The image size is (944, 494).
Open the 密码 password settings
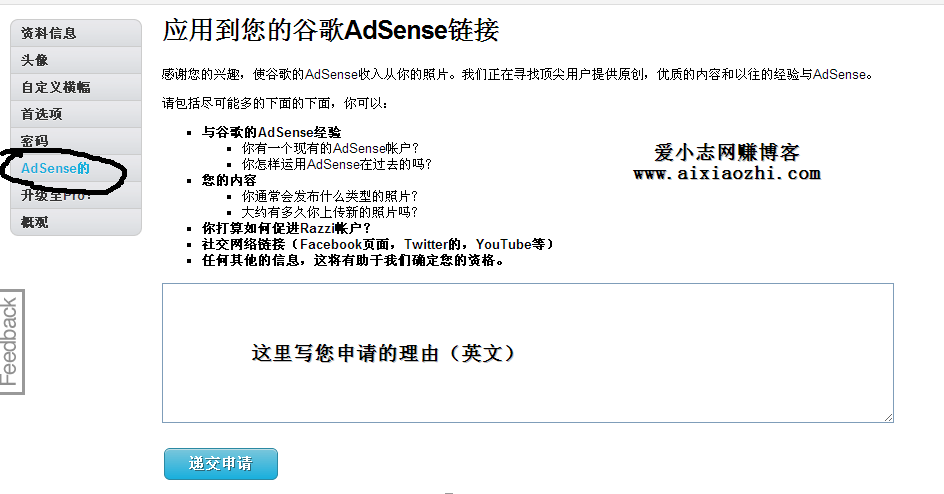click(76, 141)
